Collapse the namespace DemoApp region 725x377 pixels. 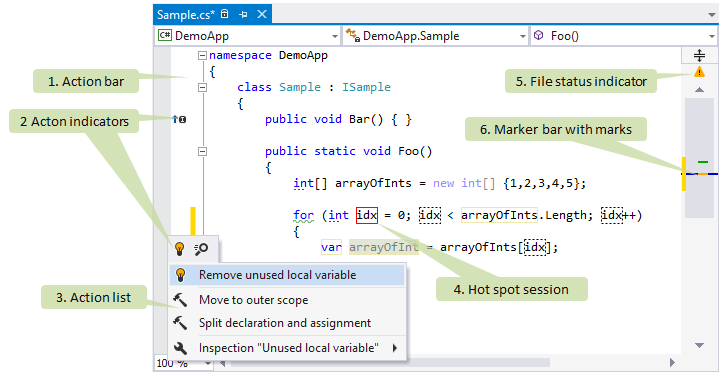(202, 56)
